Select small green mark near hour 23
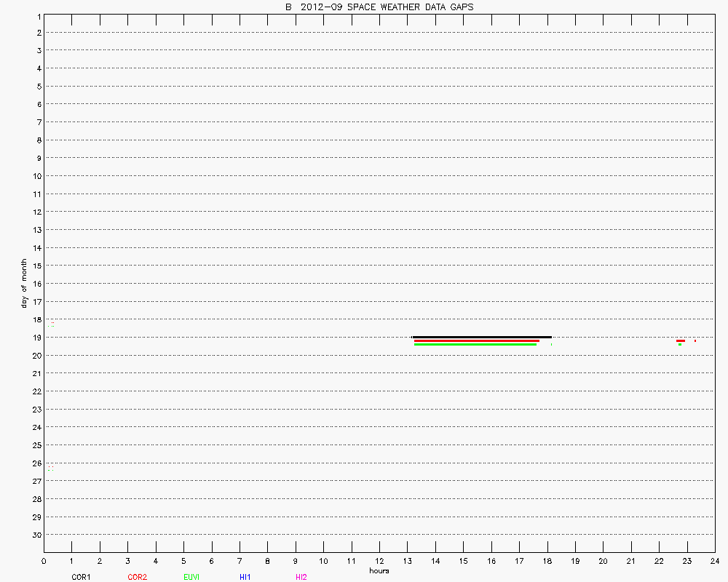728x582 pixels. coord(680,344)
